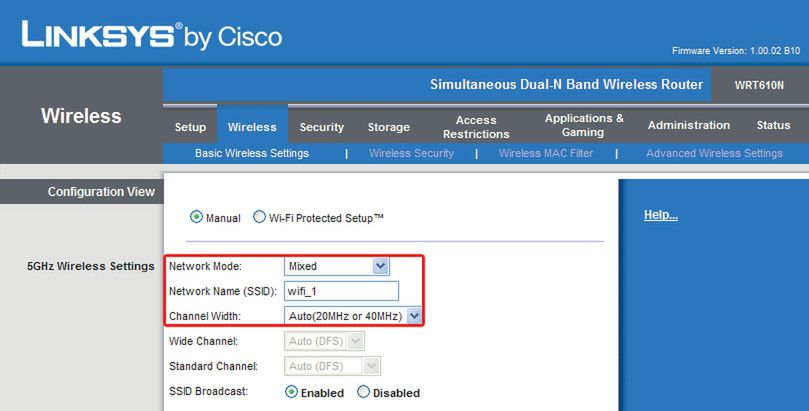Disable SSID Broadcast radio button
809x411 pixels.
(363, 392)
